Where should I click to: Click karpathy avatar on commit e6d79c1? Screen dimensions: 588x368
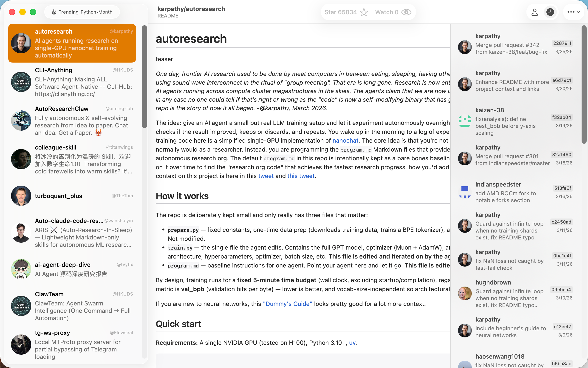[465, 84]
